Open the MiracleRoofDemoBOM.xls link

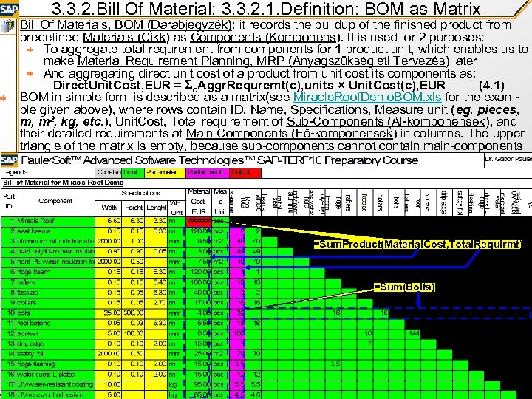tap(367, 98)
